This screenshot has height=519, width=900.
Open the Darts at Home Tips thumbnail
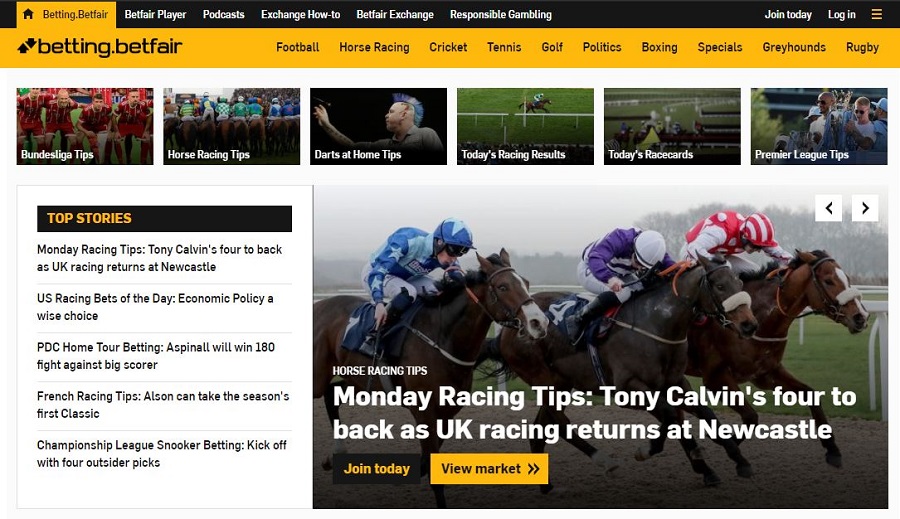(378, 126)
